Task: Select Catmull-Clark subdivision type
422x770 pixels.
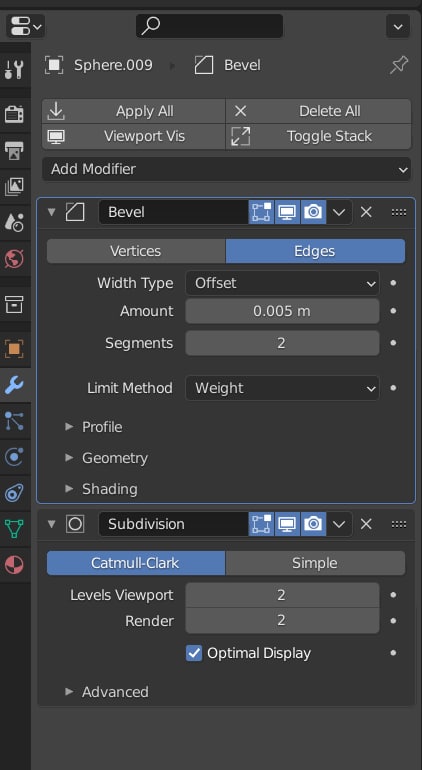Action: (x=136, y=563)
